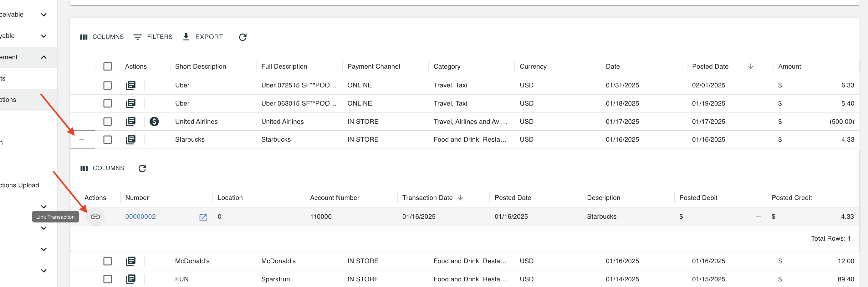
Task: Check the Uber 5.40 row checkbox
Action: [x=108, y=103]
